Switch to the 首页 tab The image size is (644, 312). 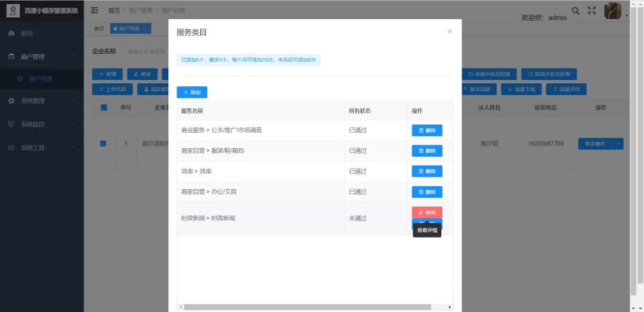[x=98, y=29]
